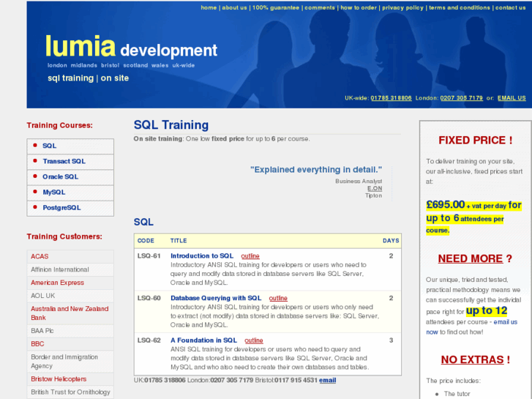This screenshot has width=532, height=399.
Task: Select PostgreSQL training course
Action: [x=61, y=207]
